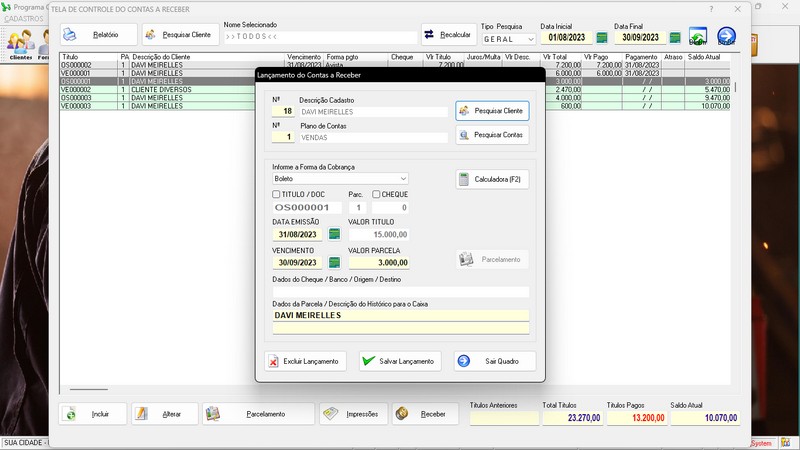The height and width of the screenshot is (450, 800).
Task: Expand the Forma da Cobrança Boleto dropdown
Action: click(x=403, y=179)
